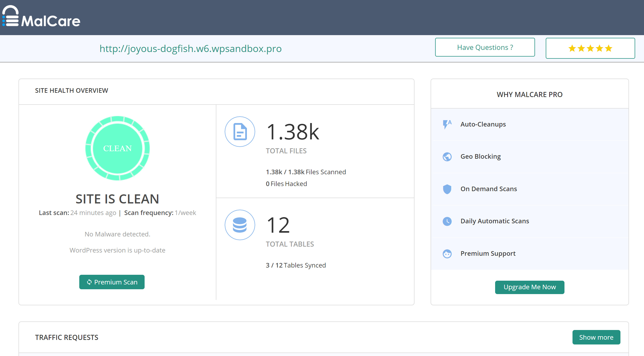This screenshot has width=644, height=356.
Task: Click the Auto-Cleanups lightning icon
Action: [447, 124]
